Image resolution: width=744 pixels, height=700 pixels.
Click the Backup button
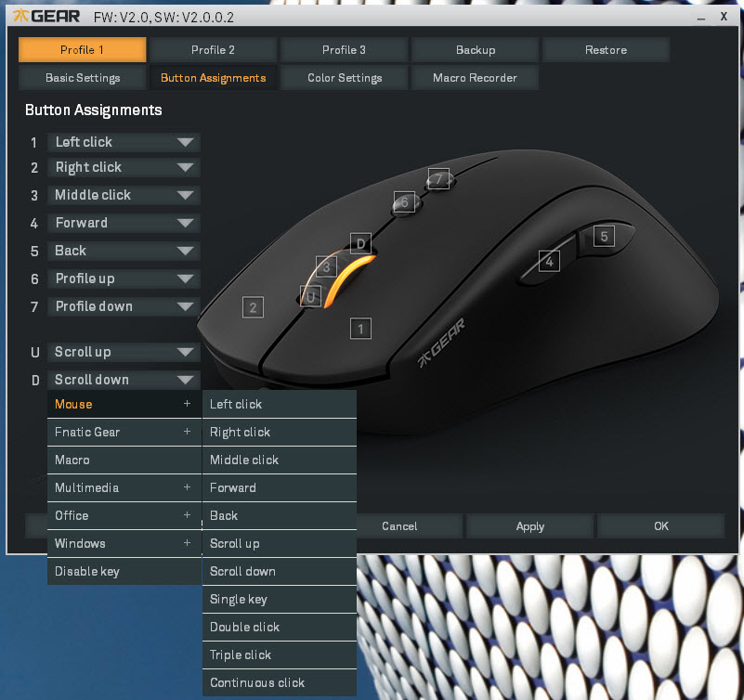[x=475, y=50]
